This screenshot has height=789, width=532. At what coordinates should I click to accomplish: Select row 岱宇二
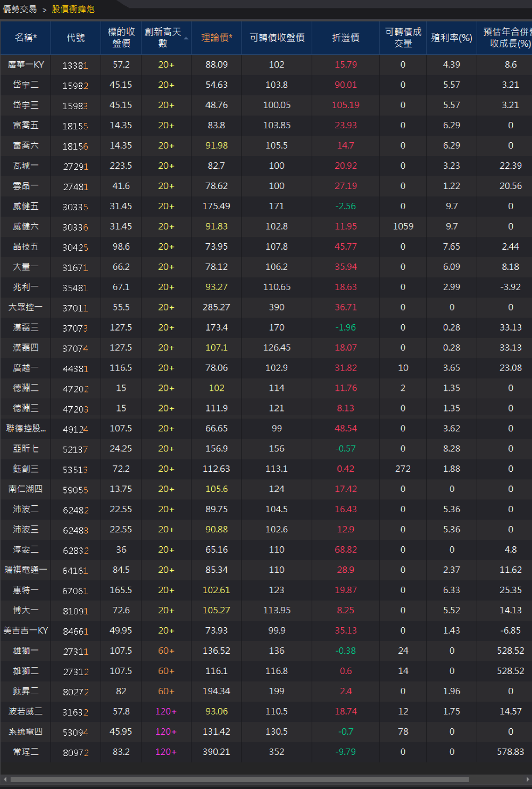click(266, 85)
